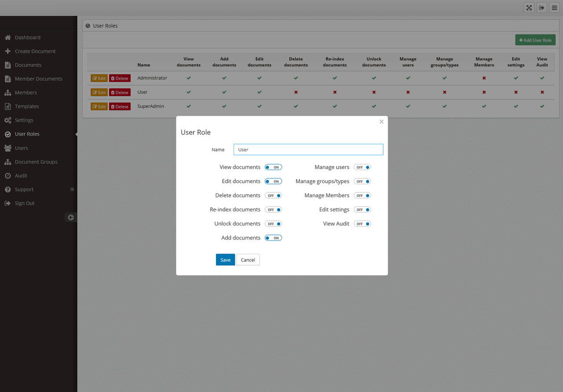
Task: Click the SuperAdmin name cell
Action: point(151,106)
